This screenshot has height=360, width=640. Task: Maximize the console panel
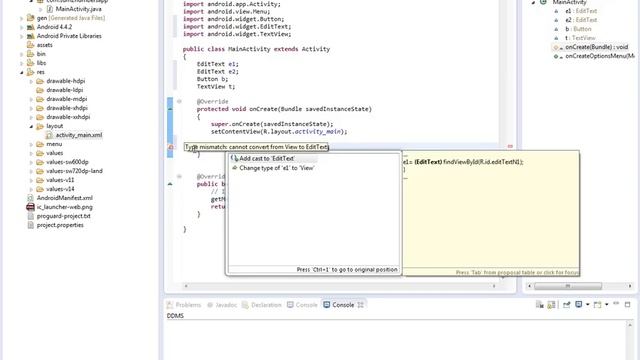628,304
